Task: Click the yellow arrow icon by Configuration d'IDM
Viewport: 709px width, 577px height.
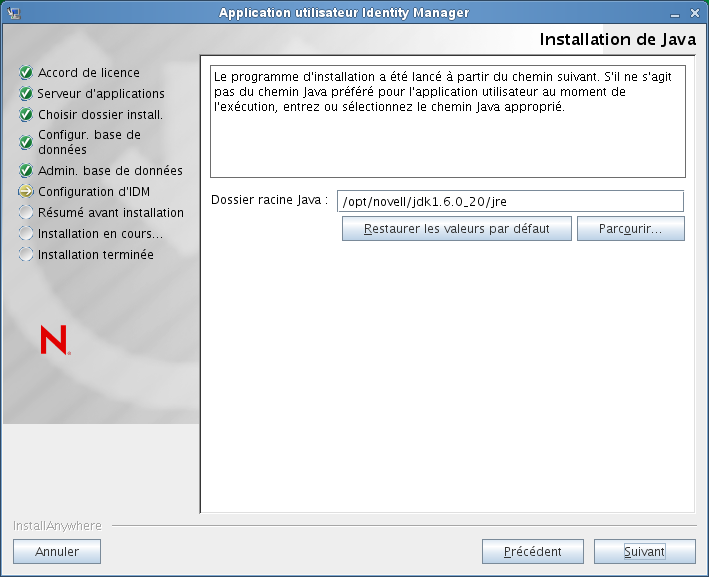Action: [26, 191]
